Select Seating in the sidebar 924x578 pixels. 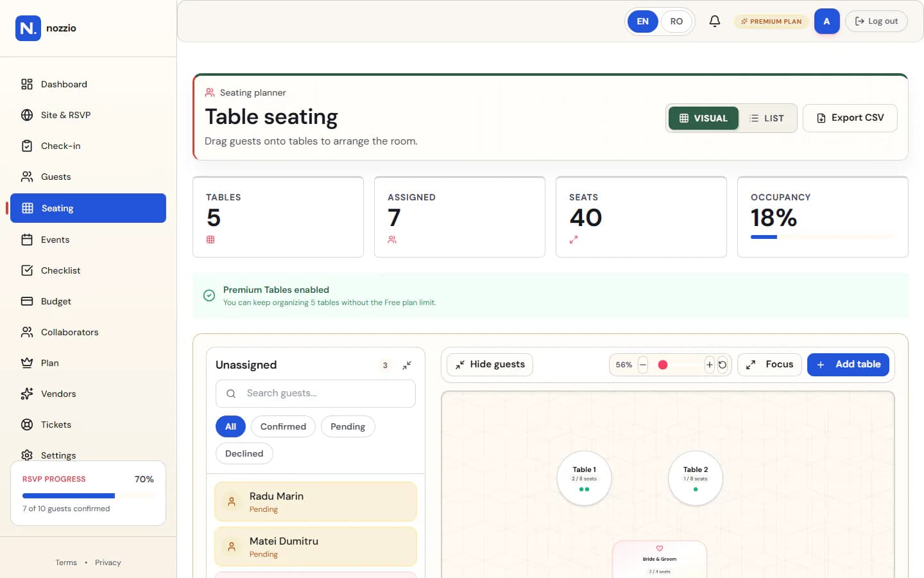pos(88,208)
